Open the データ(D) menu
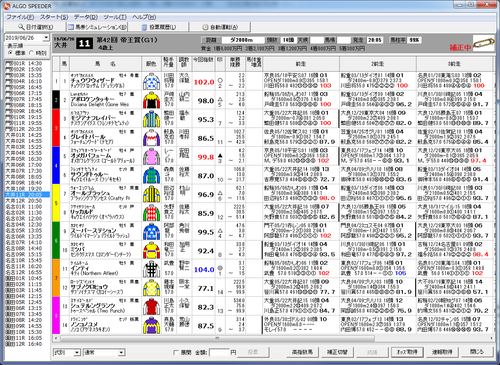This screenshot has height=365, width=500. click(86, 17)
